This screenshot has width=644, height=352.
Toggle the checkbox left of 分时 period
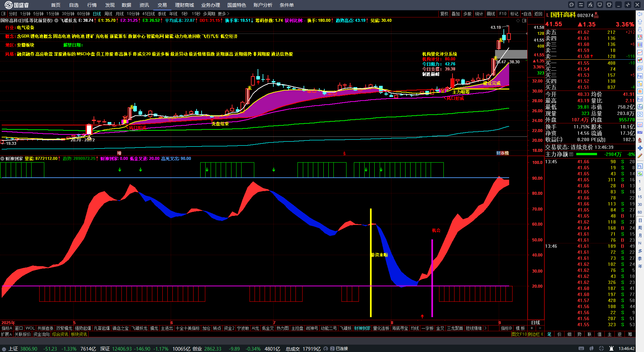3,14
